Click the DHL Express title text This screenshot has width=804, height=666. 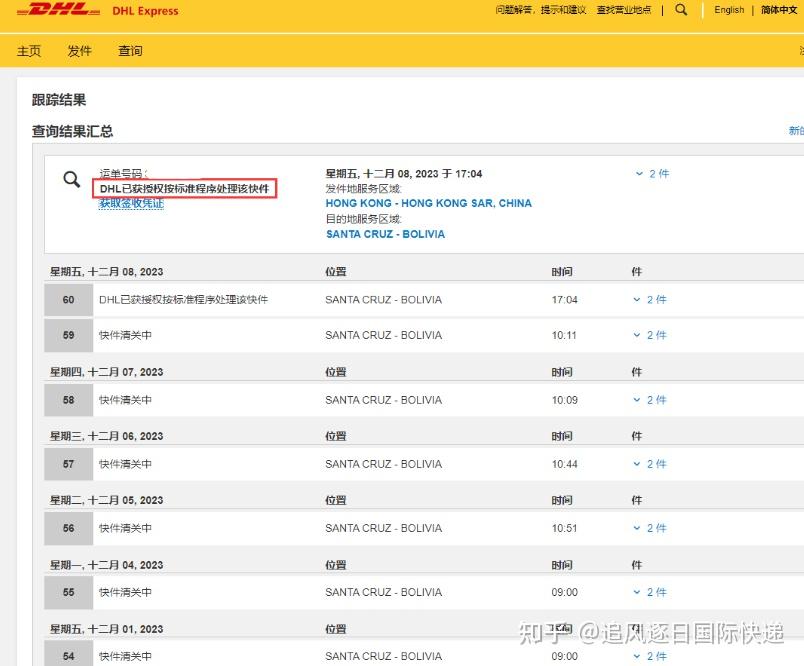pos(146,11)
